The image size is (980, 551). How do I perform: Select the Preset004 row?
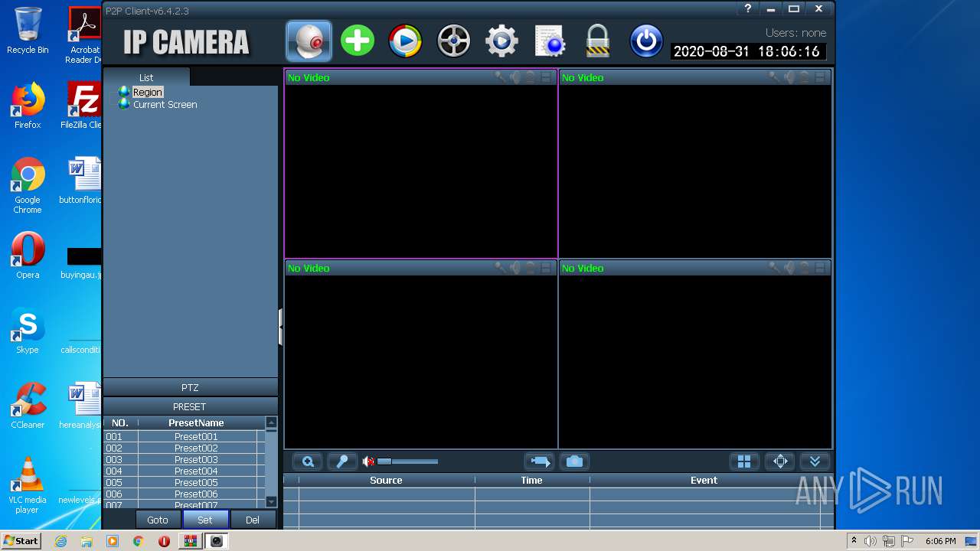185,471
